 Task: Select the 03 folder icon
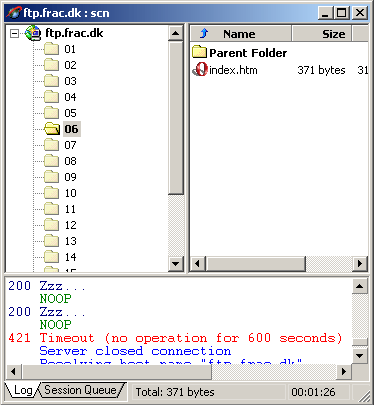[51, 81]
